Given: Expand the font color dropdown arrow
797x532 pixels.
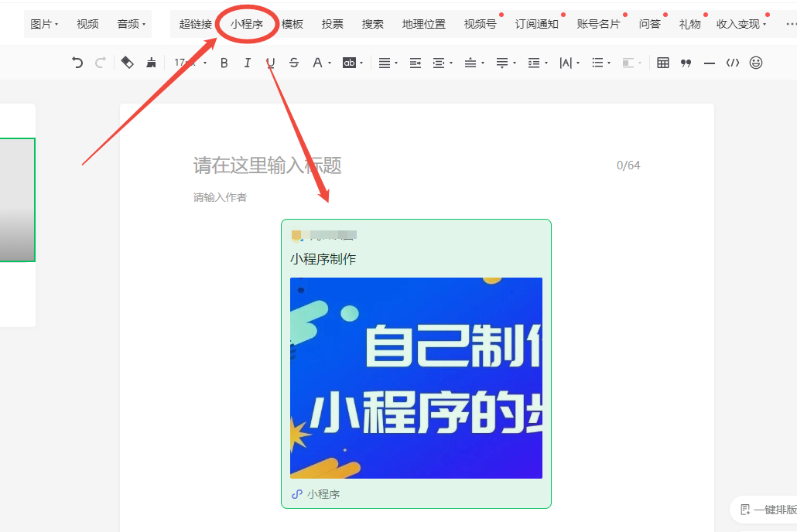Looking at the screenshot, I should click(x=330, y=63).
